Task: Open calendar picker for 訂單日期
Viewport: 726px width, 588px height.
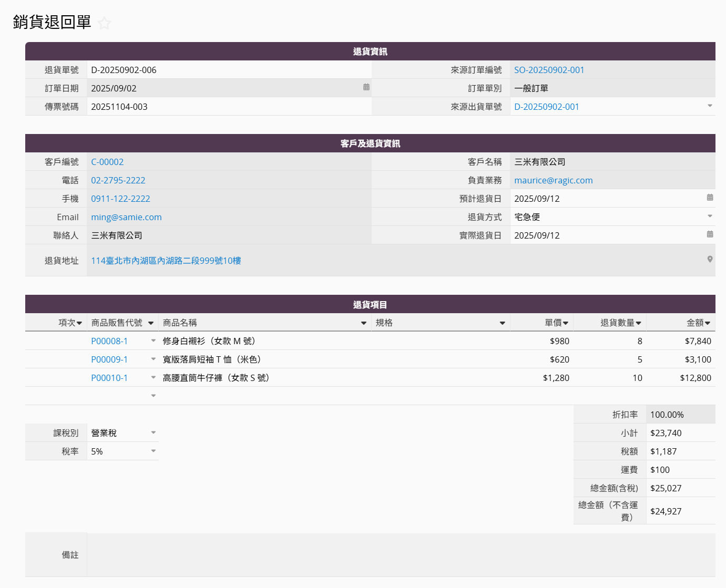Action: click(366, 87)
